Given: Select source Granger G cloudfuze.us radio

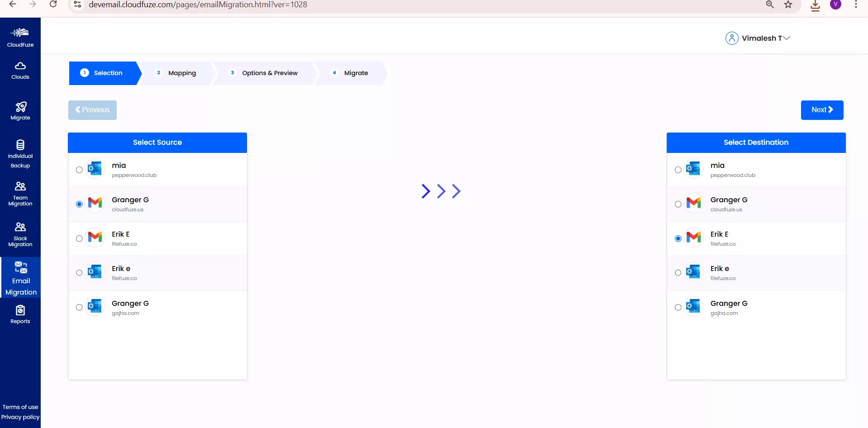Looking at the screenshot, I should (79, 204).
